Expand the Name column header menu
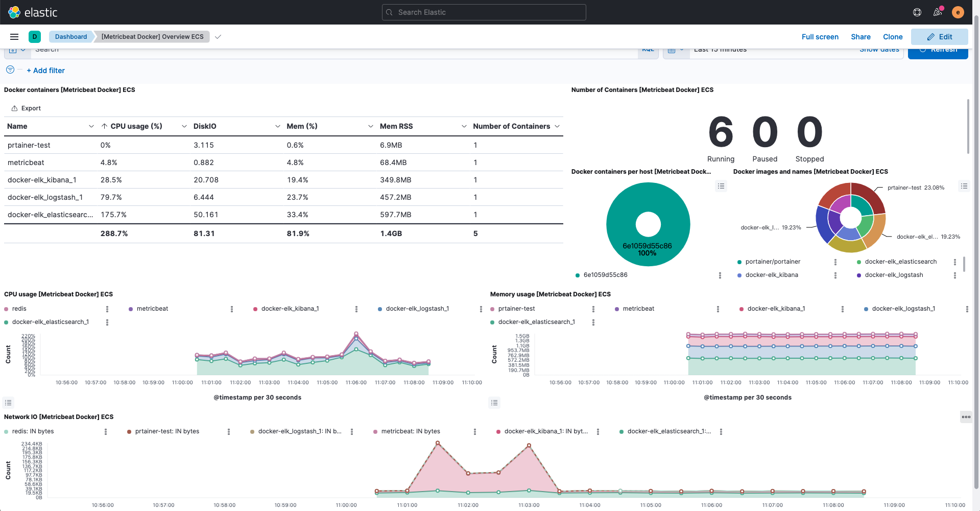The image size is (980, 511). click(91, 126)
